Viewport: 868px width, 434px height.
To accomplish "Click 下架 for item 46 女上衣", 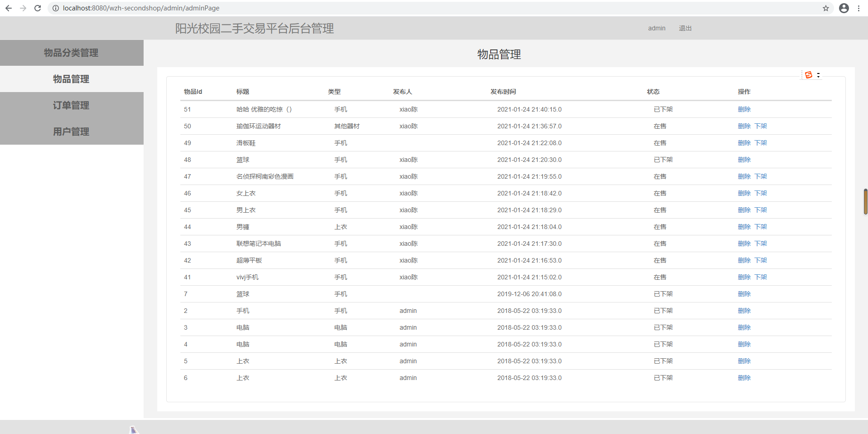I will (x=761, y=193).
